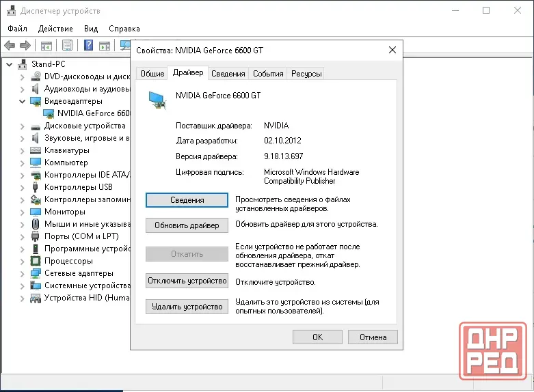Expand the Сетевые адаптеры category
This screenshot has width=534, height=392.
[22, 274]
